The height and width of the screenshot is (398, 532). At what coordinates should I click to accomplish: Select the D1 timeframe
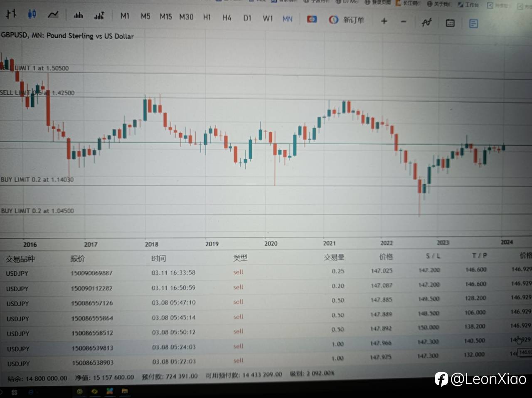pyautogui.click(x=247, y=18)
